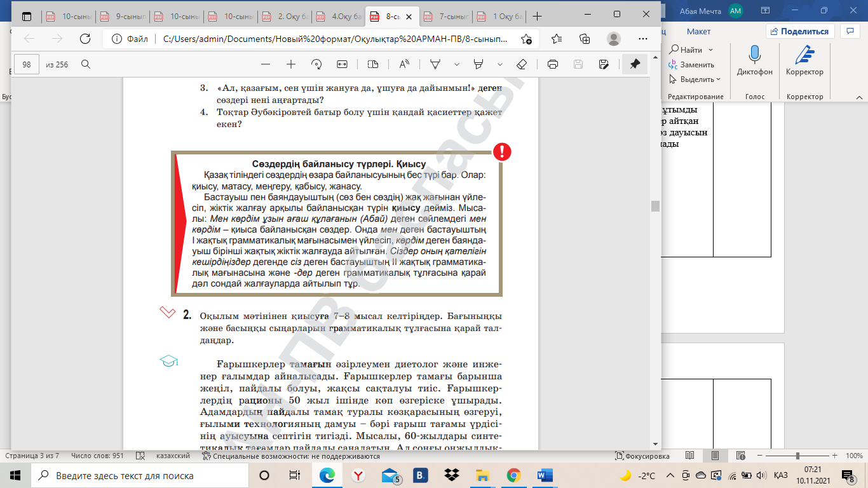Expand the Draw pen options dropdown
Viewport: 868px width, 488px height.
pos(456,64)
